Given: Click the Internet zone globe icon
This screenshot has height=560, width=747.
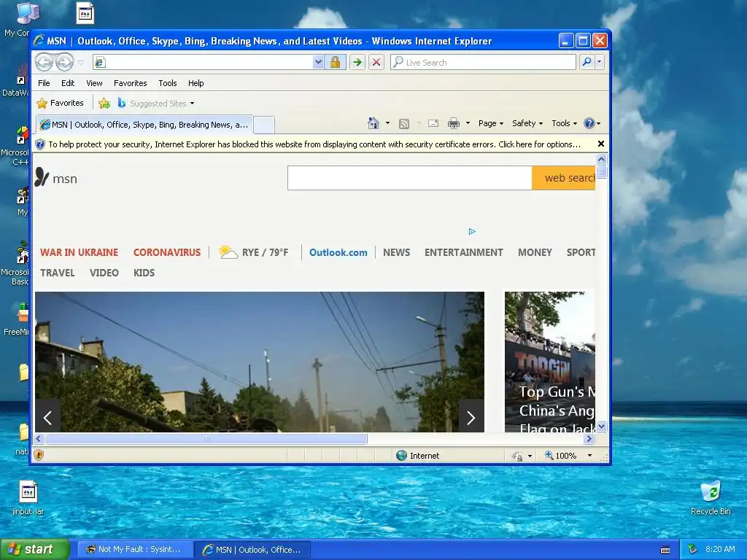Looking at the screenshot, I should (402, 456).
